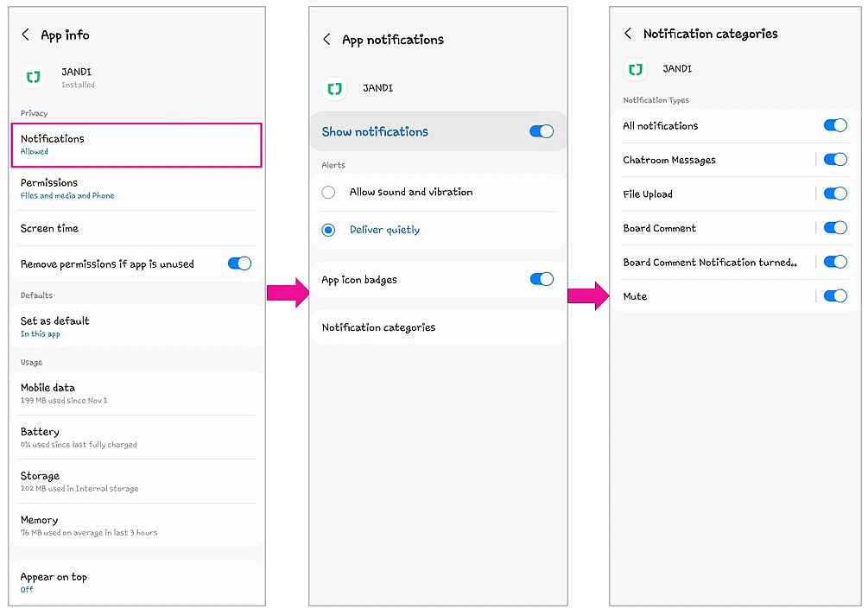Click JANDI icon on App notifications screen
Screen dimensions: 868x609
335,88
